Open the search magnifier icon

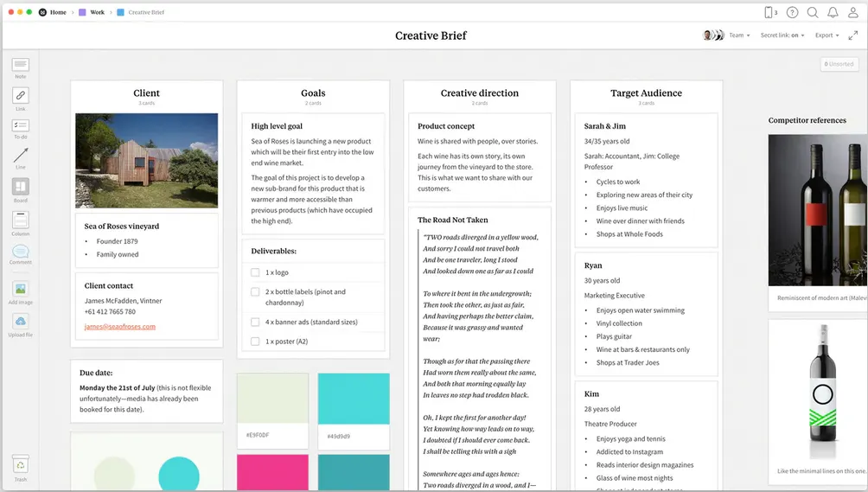click(x=812, y=12)
